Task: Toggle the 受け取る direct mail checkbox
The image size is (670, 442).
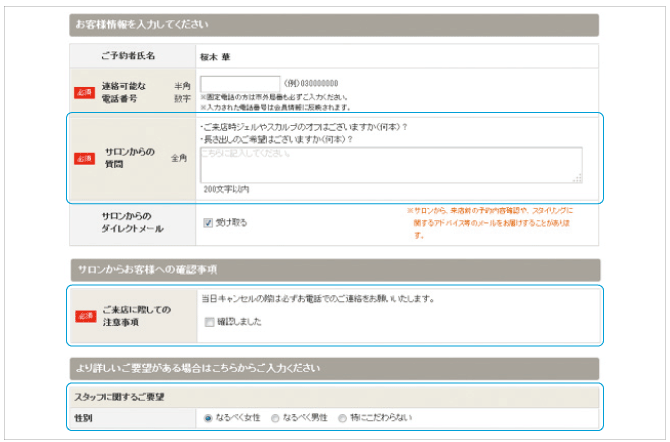Action: coord(208,223)
